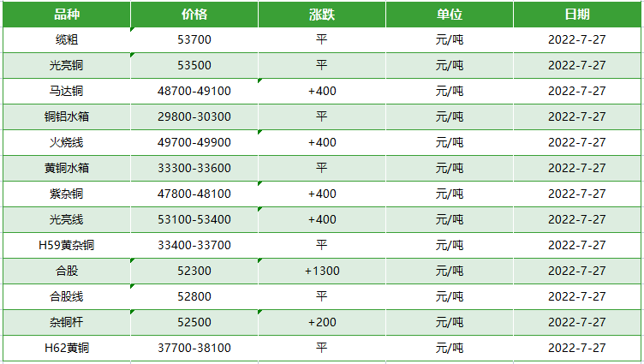Viewport: 644px width, 364px height.
Task: Click the +1300 change cell
Action: [x=322, y=271]
